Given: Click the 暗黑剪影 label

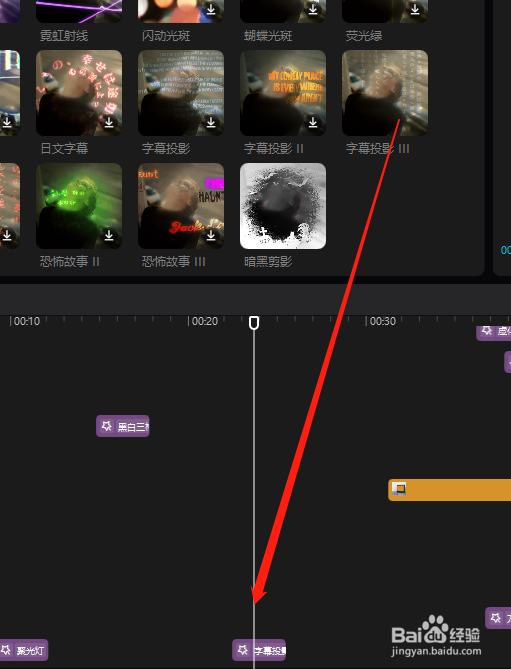Looking at the screenshot, I should pos(268,261).
